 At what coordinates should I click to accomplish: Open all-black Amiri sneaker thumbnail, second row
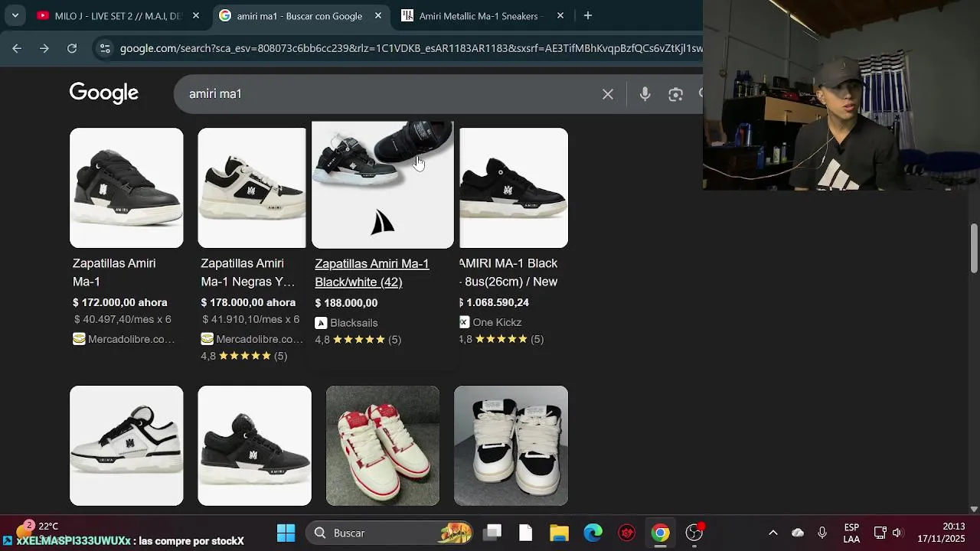click(x=254, y=445)
